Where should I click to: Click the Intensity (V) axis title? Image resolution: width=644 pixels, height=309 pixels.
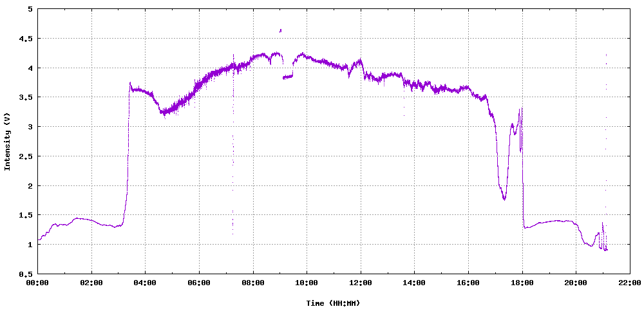pos(7,142)
